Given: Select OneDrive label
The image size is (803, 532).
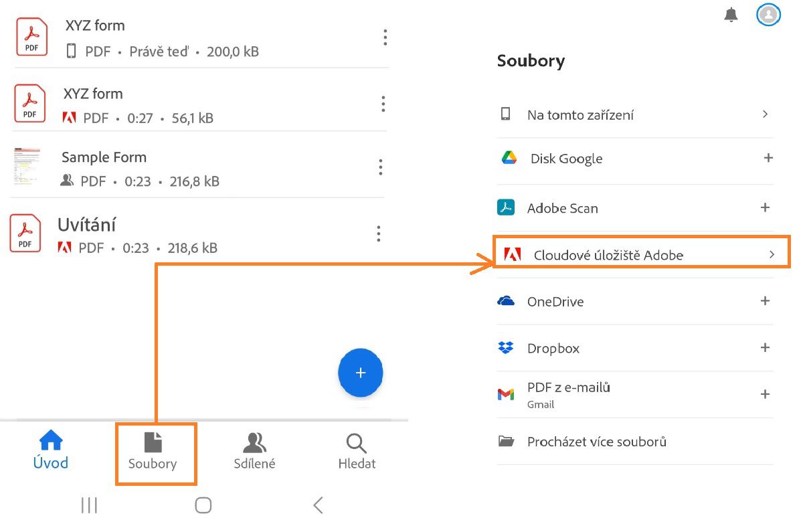Looking at the screenshot, I should (x=555, y=302).
